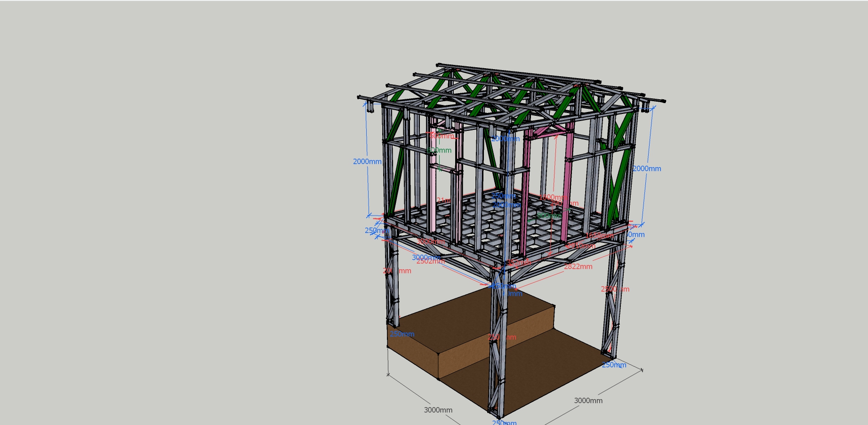The width and height of the screenshot is (868, 425).
Task: Select the red 2910mm dimension label
Action: tap(581, 246)
